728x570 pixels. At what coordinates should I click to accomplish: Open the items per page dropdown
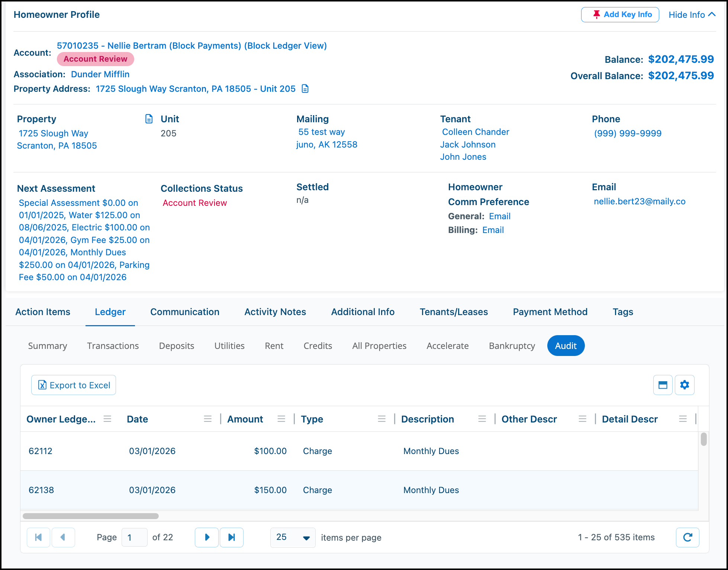point(293,537)
